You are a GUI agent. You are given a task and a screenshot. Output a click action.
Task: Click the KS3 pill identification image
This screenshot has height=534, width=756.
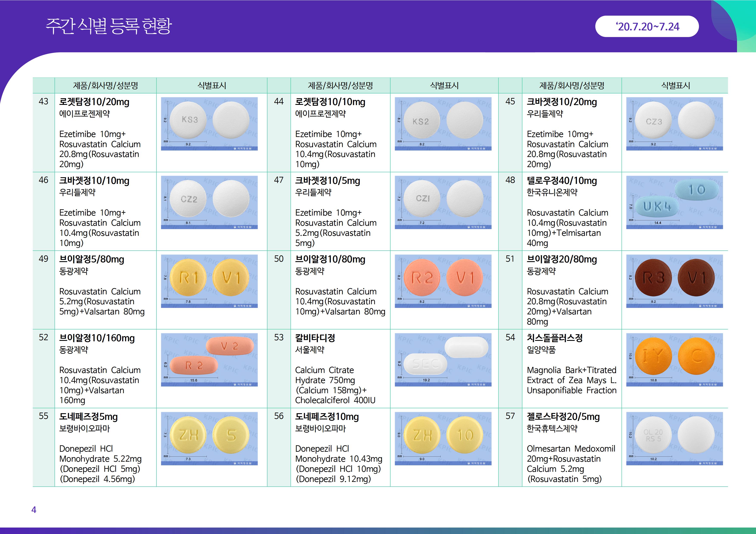(x=209, y=124)
